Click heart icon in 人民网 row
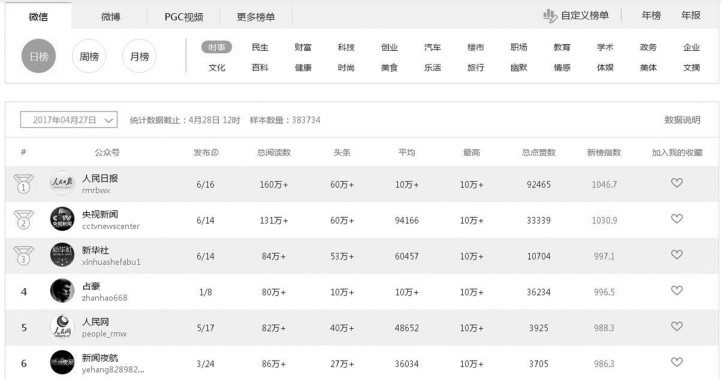 676,326
